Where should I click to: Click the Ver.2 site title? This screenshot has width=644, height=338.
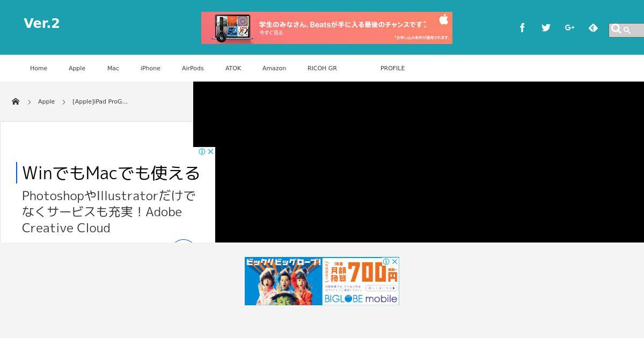coord(42,24)
